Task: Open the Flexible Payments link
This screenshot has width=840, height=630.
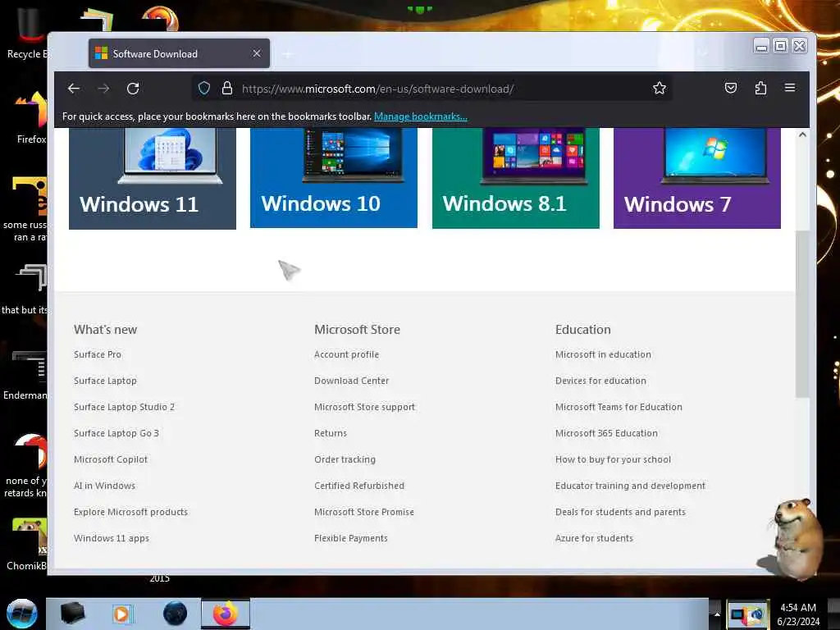Action: [x=351, y=538]
